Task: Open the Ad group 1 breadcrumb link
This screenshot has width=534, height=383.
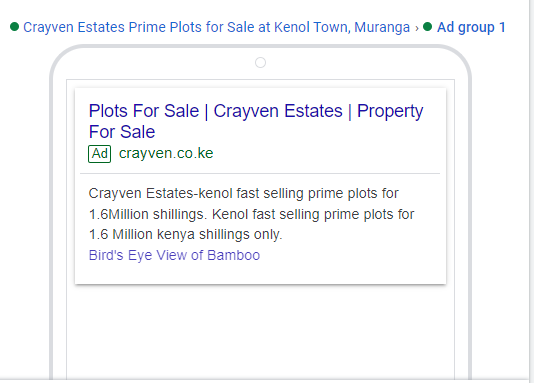Action: (x=471, y=27)
